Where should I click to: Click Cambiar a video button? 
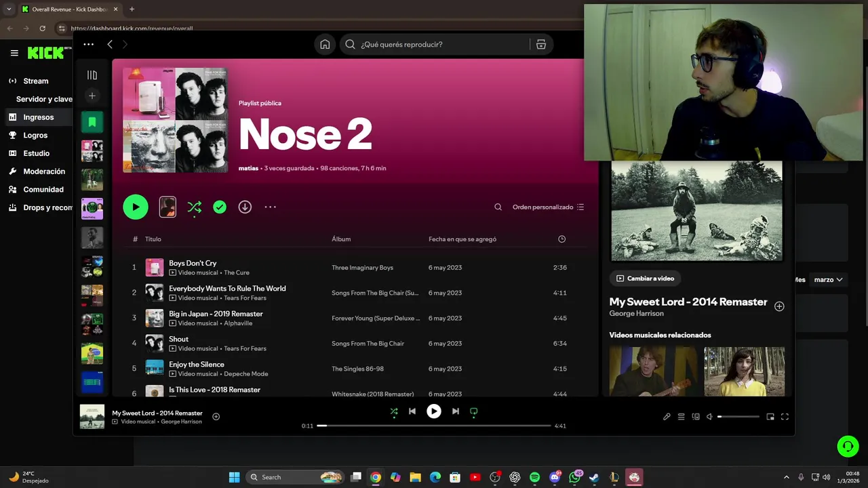(645, 279)
